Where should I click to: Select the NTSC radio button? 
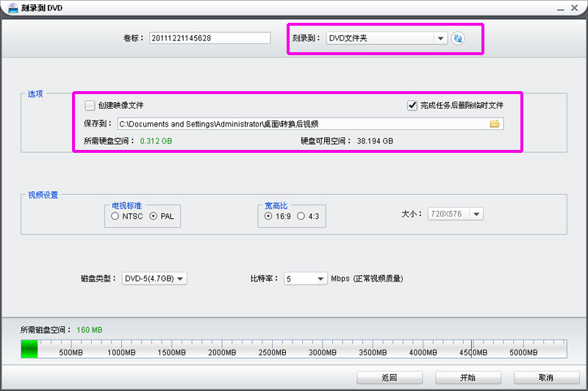(x=115, y=216)
